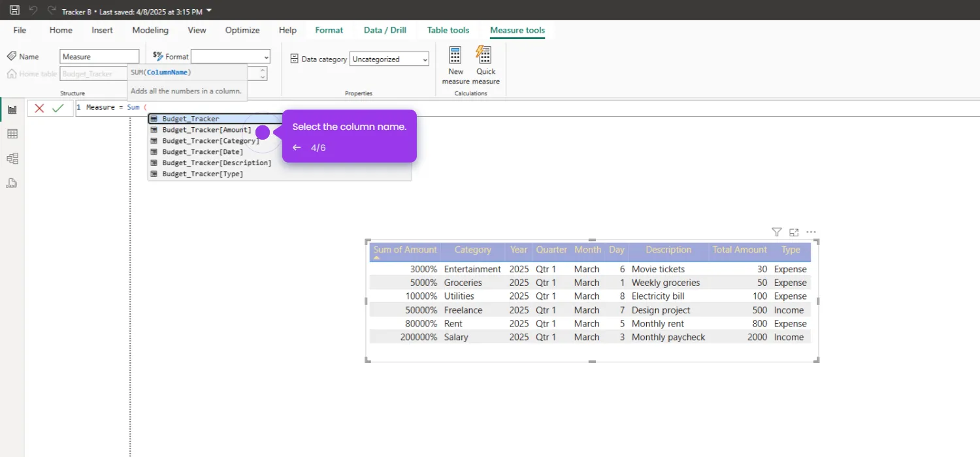Image resolution: width=980 pixels, height=457 pixels.
Task: Select the Entertainment cell
Action: (x=472, y=269)
